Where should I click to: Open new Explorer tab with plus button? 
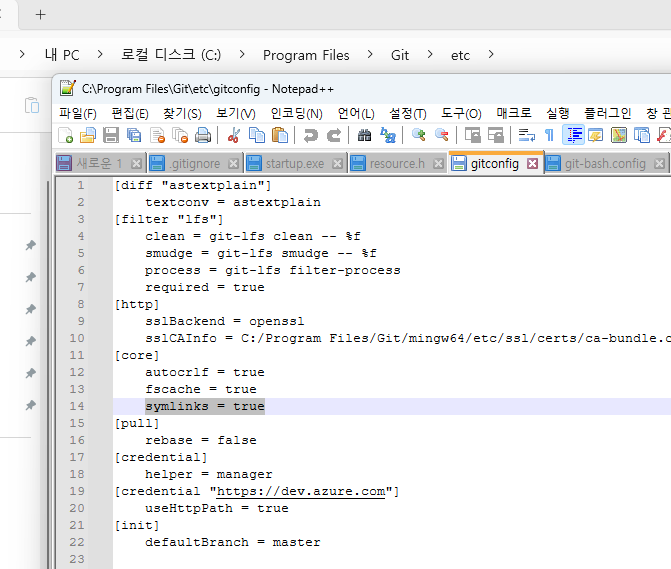[40, 15]
